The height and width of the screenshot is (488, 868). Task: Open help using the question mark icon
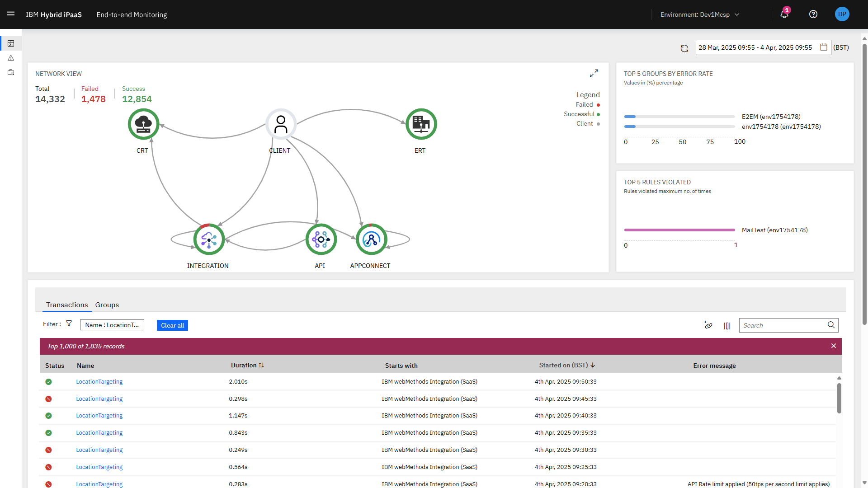[x=813, y=14]
